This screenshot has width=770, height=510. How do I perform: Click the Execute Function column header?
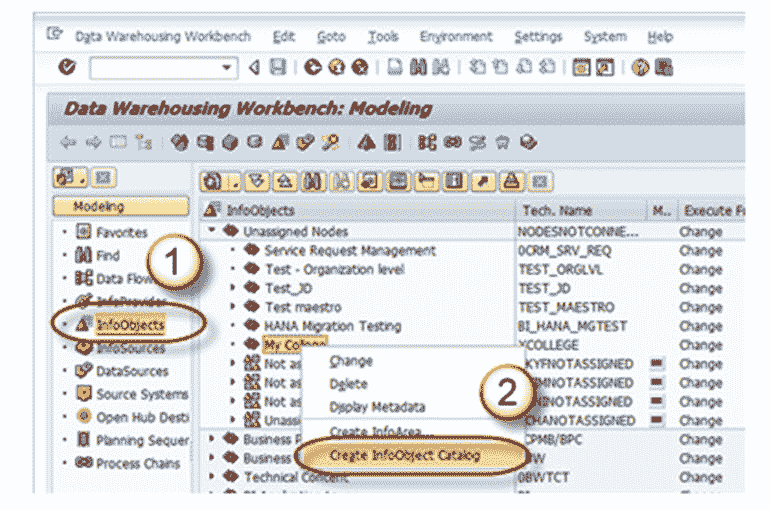click(x=713, y=211)
